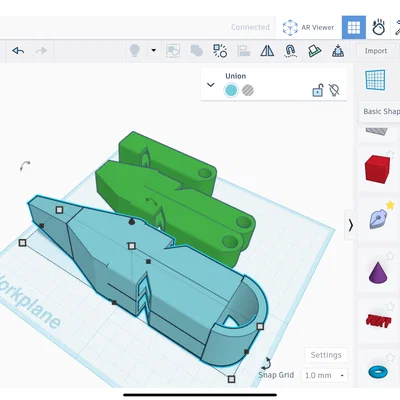Favorite the Cone shape star
The height and width of the screenshot is (400, 400).
click(x=390, y=256)
